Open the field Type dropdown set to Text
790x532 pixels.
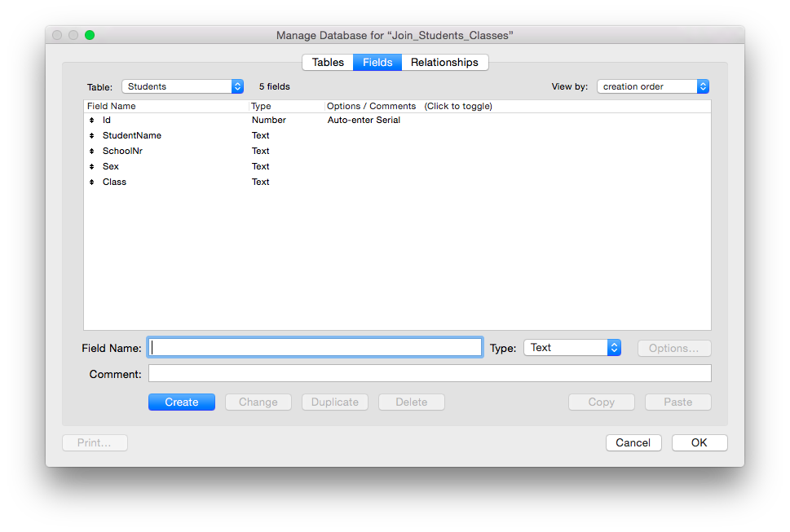(572, 348)
